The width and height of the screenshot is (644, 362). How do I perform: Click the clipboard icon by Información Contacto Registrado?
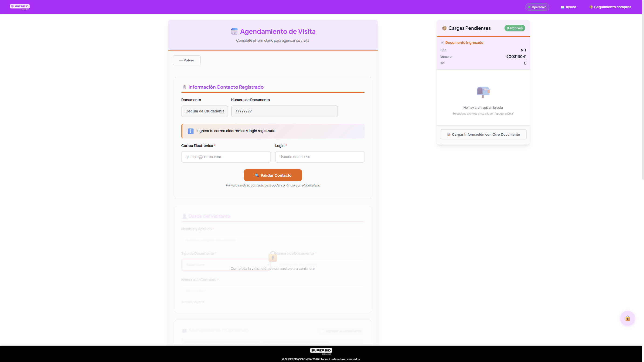pos(184,87)
